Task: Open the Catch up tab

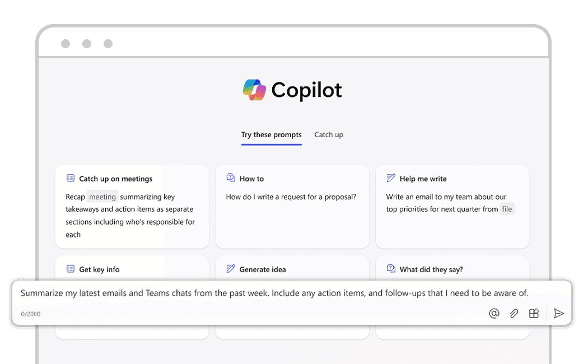Action: point(329,135)
